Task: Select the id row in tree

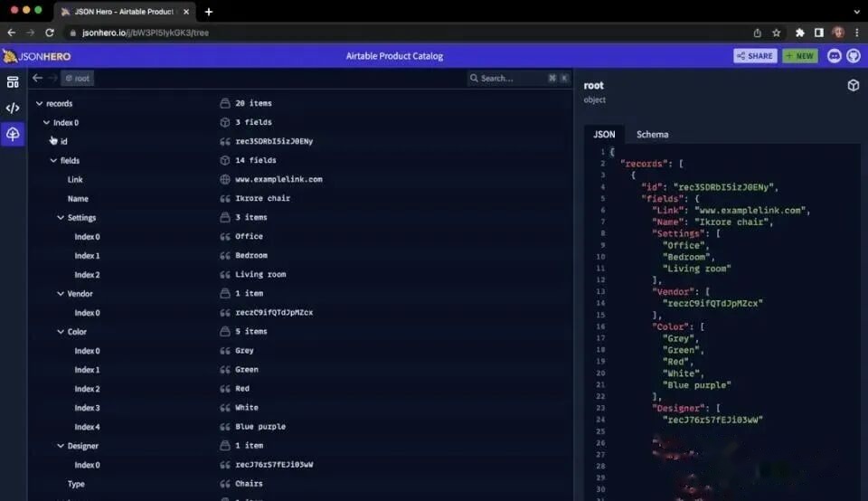Action: (x=299, y=141)
